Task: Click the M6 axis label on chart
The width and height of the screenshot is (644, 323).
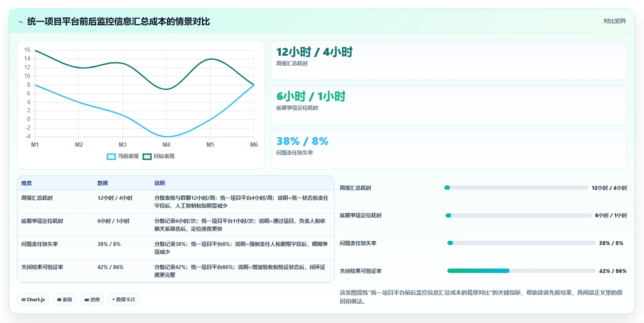Action: click(x=254, y=145)
